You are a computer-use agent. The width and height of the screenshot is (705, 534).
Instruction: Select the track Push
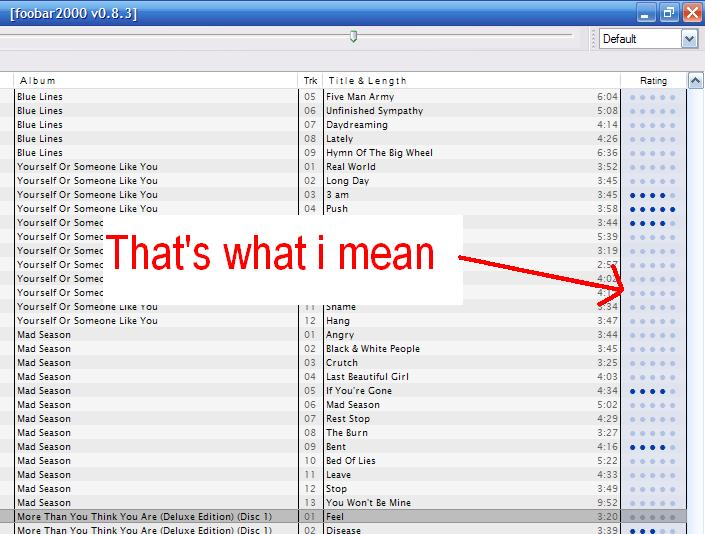click(337, 209)
